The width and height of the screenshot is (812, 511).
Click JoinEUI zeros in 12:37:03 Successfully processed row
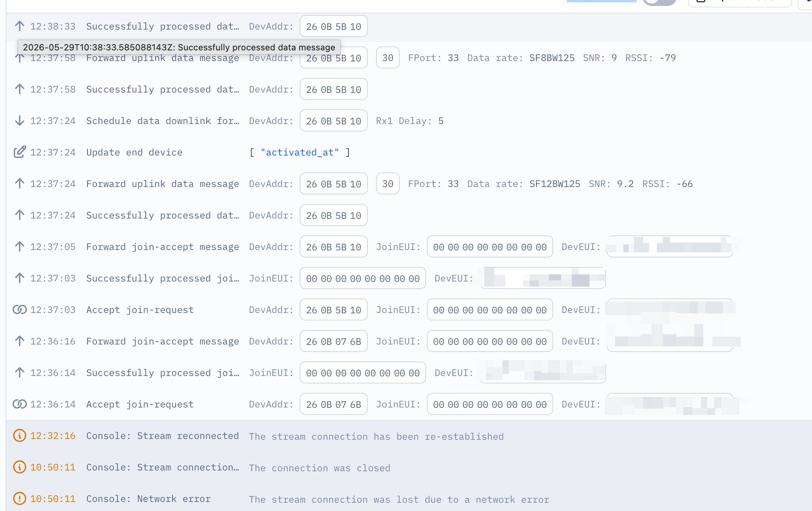point(363,278)
